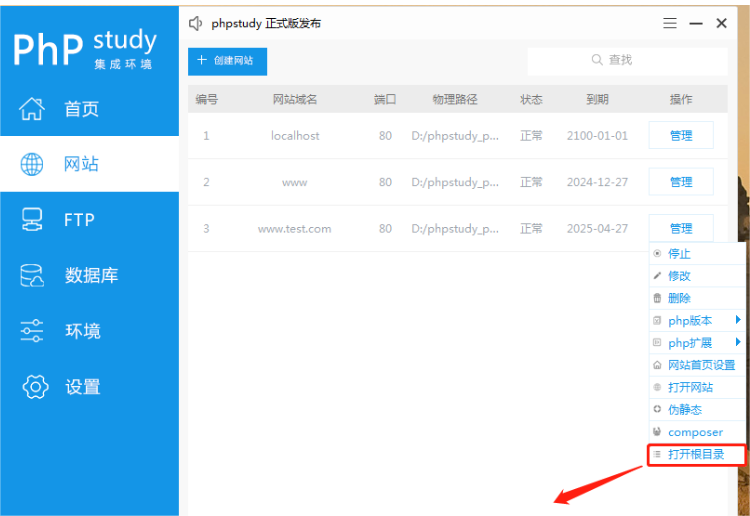750x516 pixels.
Task: Click the list icon next to 打开根目录
Action: point(657,454)
